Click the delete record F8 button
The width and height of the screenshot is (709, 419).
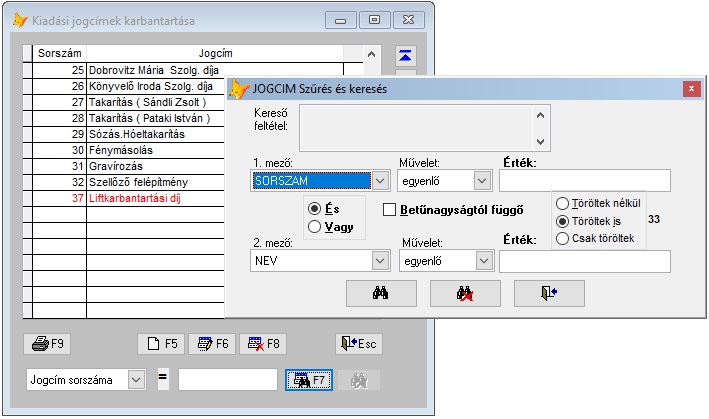click(x=263, y=344)
